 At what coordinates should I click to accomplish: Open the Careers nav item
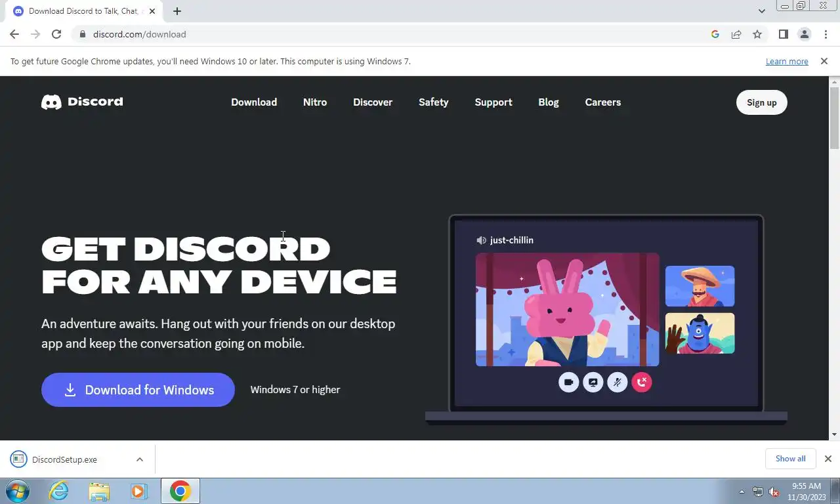pos(603,102)
